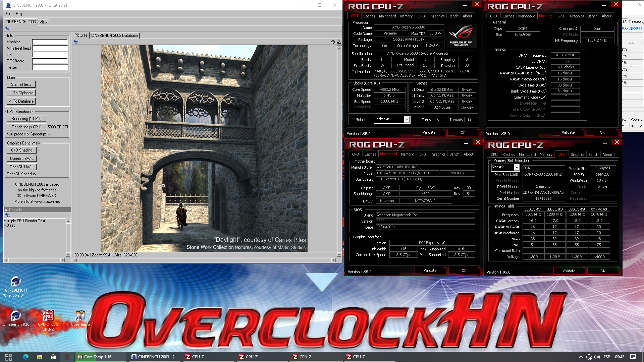644x362 pixels.
Task: Click the Console panel pin icon
Action: click(7, 215)
